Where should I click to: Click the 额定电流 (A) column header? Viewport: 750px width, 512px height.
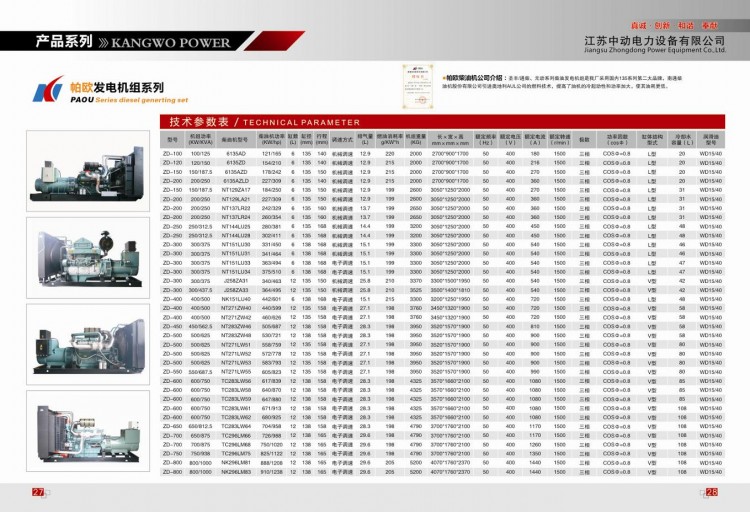tap(535, 139)
